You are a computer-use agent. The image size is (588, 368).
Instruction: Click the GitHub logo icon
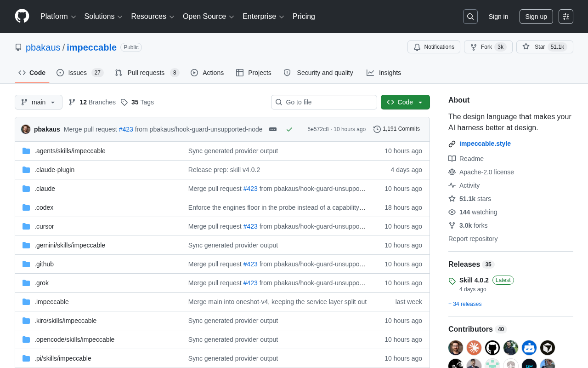pos(22,16)
